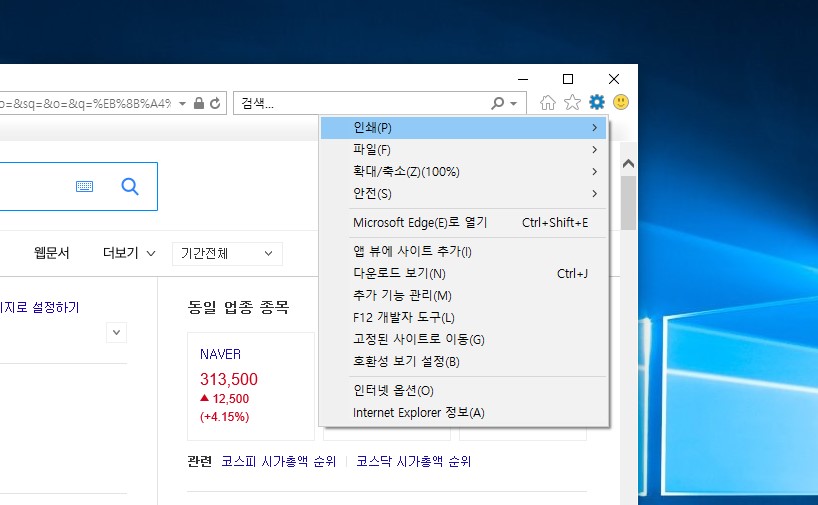Expand the 더보기 dropdown
818x505 pixels.
click(129, 253)
